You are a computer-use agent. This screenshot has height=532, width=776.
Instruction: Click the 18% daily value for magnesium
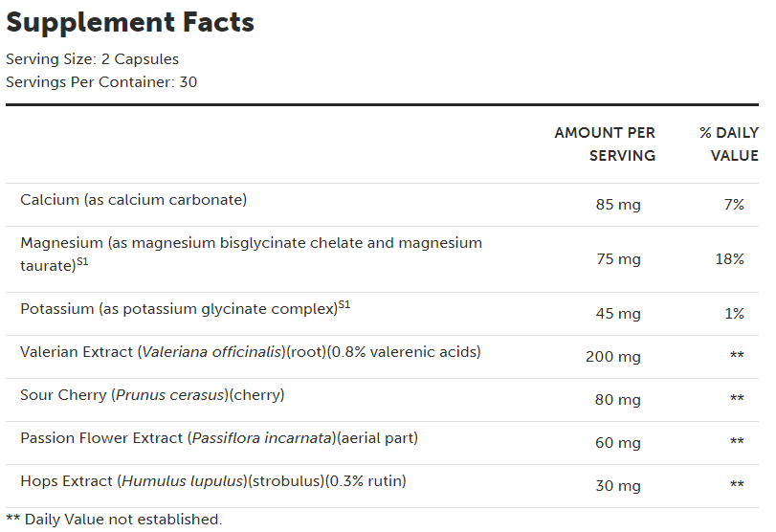pyautogui.click(x=730, y=259)
